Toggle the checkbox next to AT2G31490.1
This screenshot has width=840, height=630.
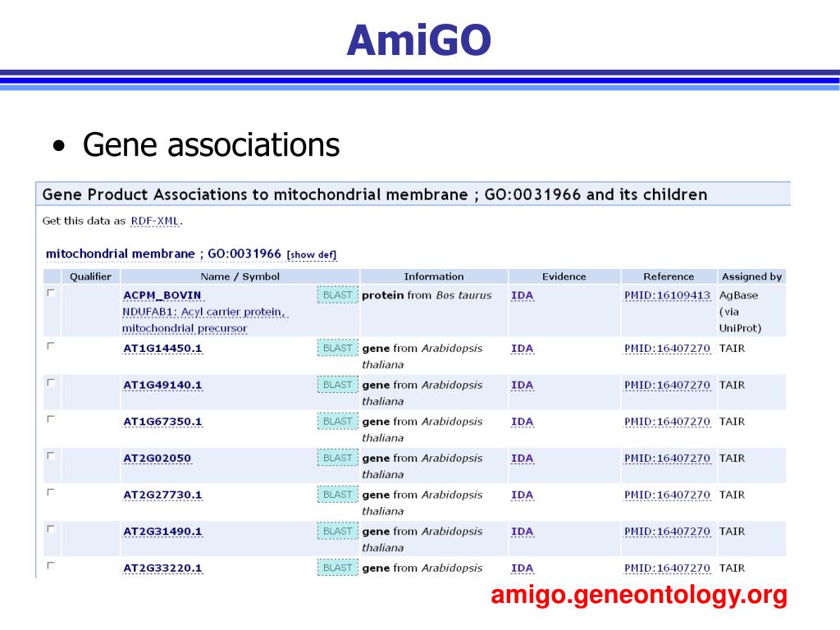pos(51,529)
